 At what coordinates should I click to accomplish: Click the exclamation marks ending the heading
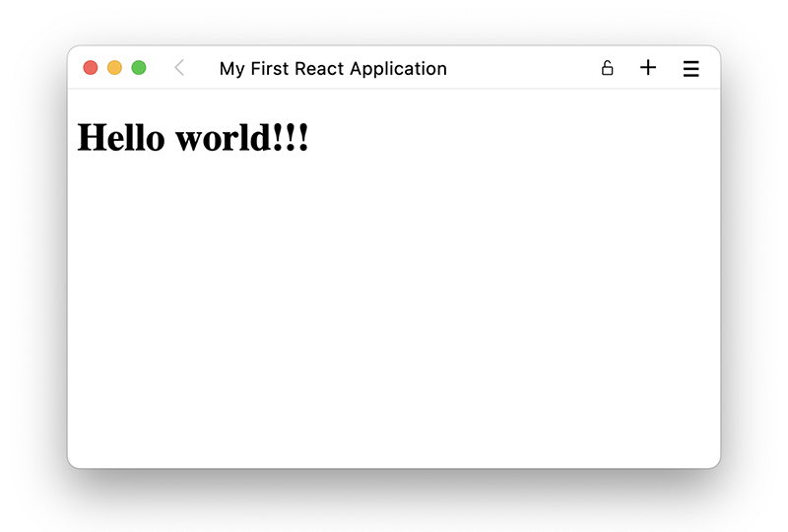[x=295, y=138]
